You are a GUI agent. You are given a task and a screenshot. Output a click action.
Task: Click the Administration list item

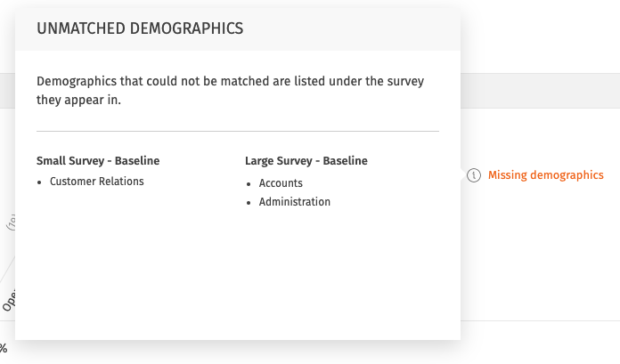point(294,202)
